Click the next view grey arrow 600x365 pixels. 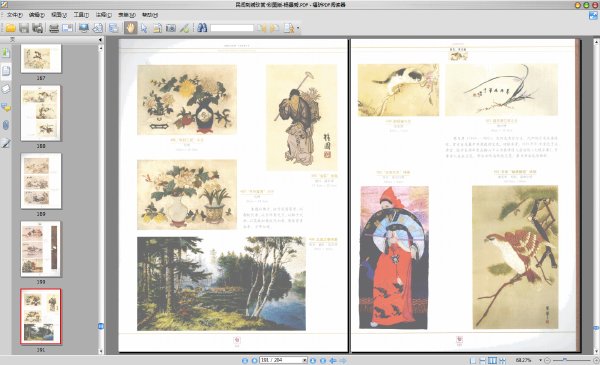[343, 360]
